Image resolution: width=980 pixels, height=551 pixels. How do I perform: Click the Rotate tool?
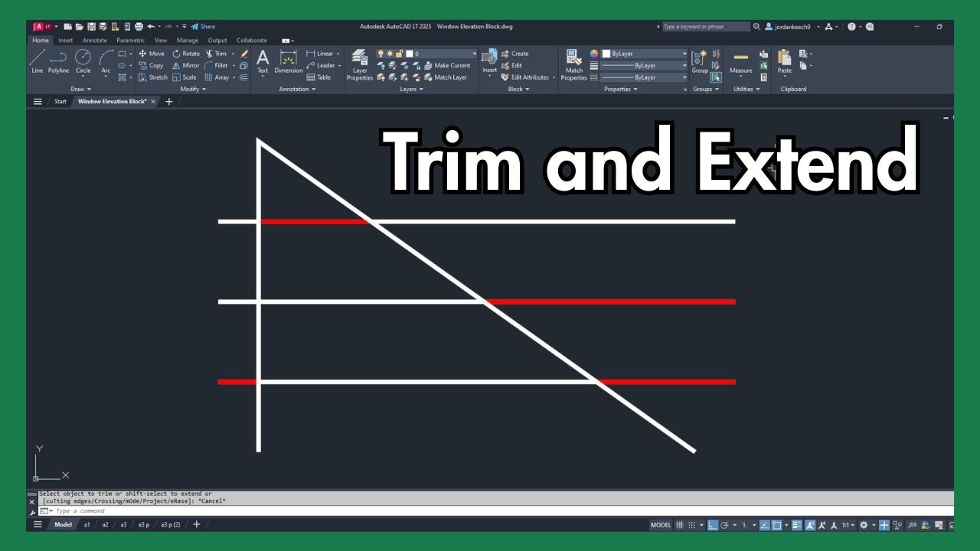(x=186, y=54)
